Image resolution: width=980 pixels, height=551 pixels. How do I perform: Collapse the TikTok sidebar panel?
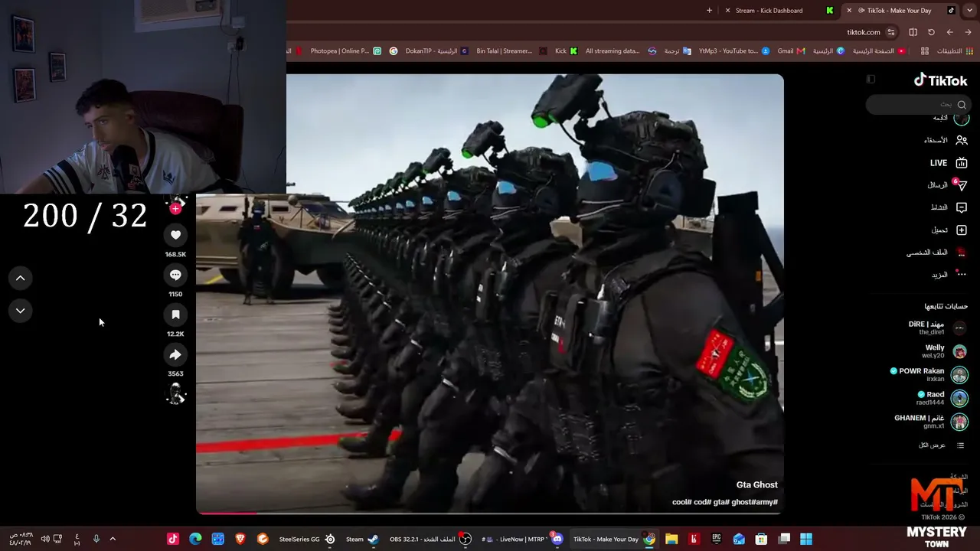pos(871,80)
